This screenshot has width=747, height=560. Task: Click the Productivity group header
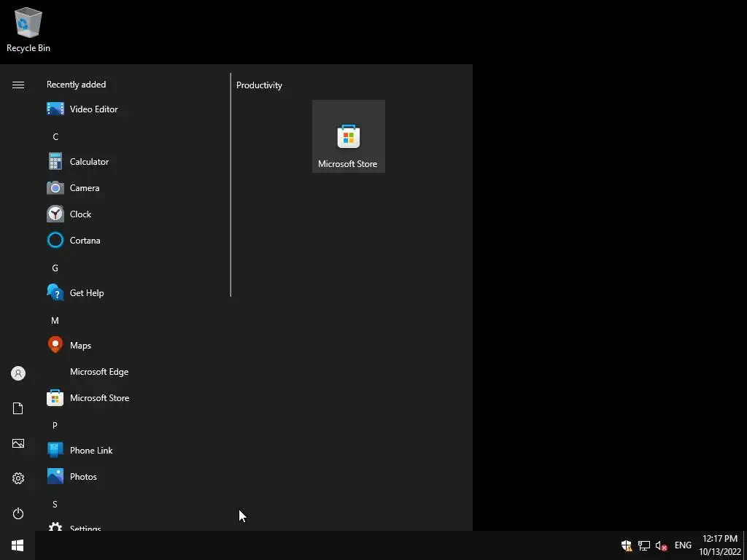259,85
